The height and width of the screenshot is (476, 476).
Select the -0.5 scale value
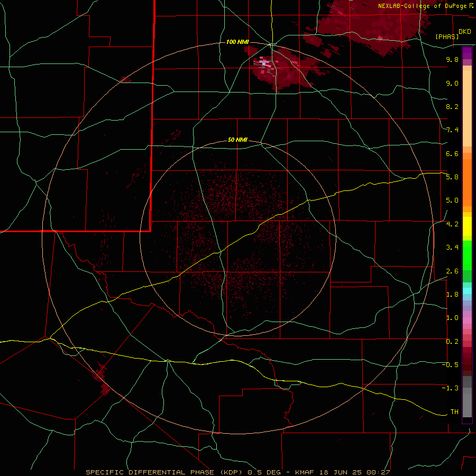point(450,365)
